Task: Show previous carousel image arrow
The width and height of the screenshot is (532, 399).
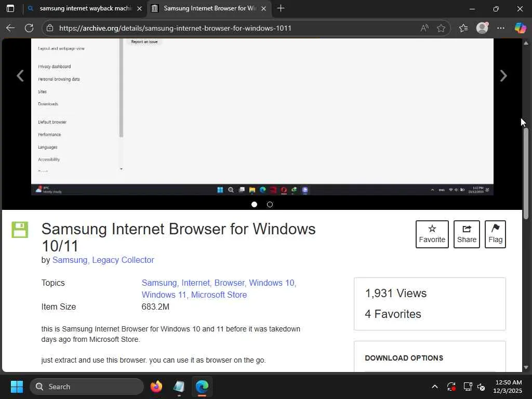Action: 20,76
